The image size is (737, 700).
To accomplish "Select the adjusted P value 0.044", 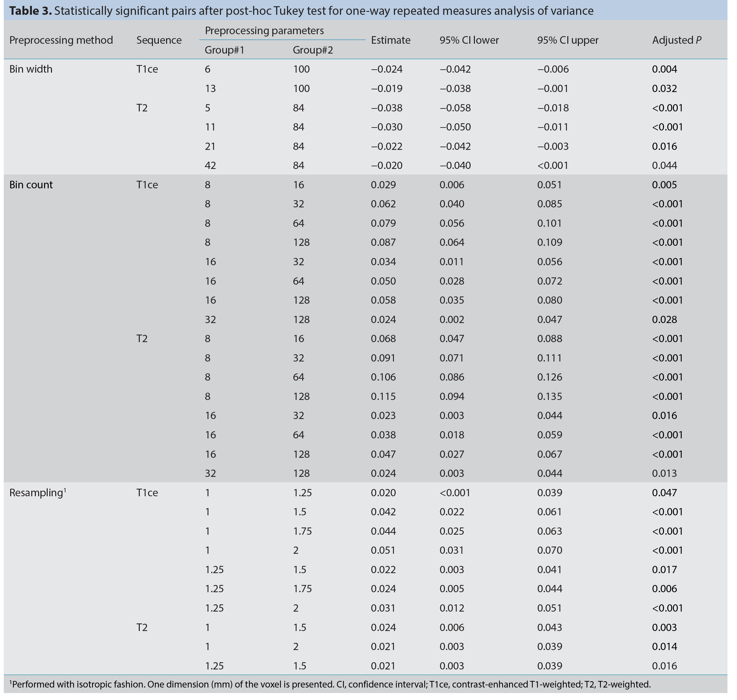I will (x=665, y=165).
